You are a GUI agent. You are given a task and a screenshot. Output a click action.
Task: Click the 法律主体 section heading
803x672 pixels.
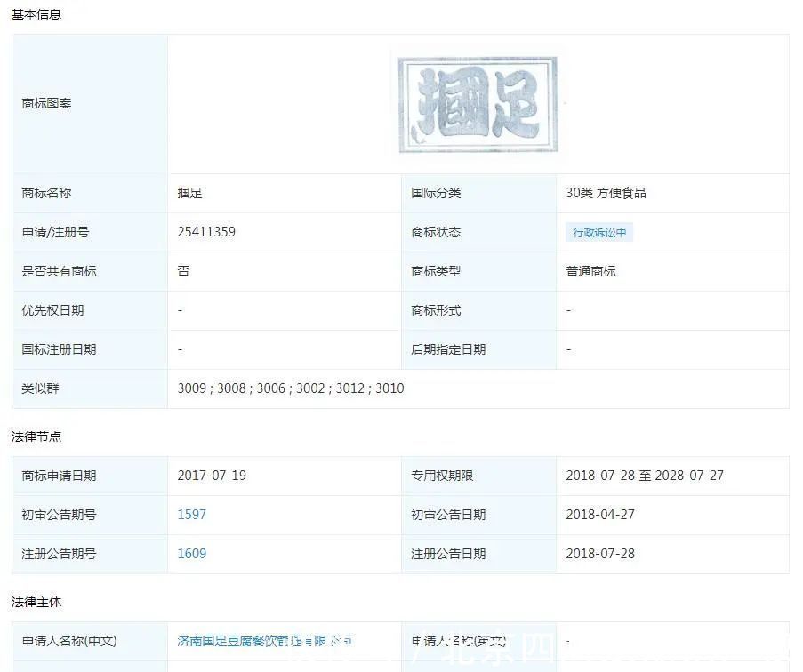pos(36,602)
